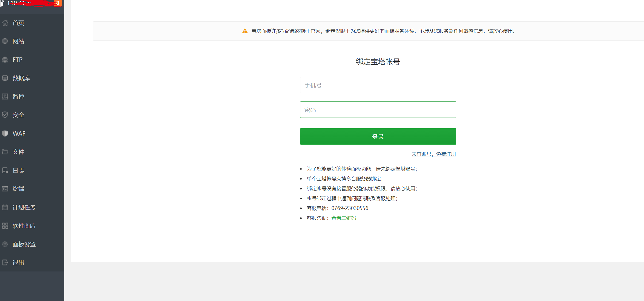Click the WAF shield icon
The width and height of the screenshot is (644, 301).
pos(5,133)
